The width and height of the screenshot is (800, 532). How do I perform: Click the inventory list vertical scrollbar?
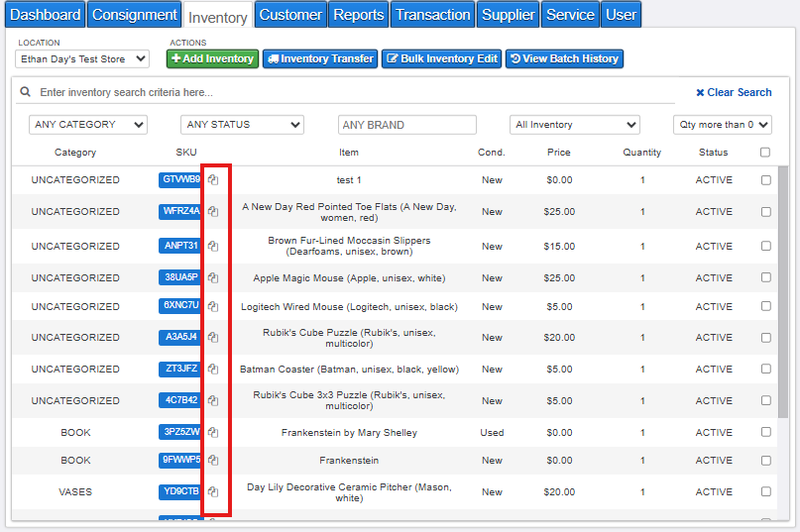tap(783, 297)
